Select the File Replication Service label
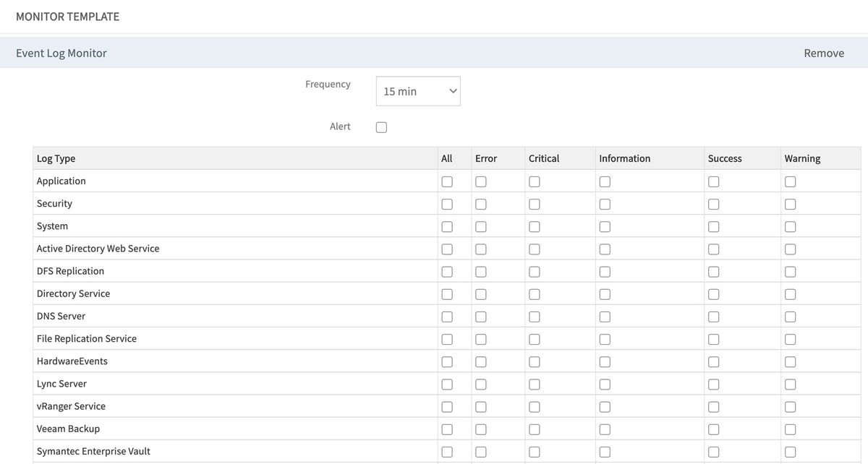Screen dimensions: 868x464 click(86, 338)
